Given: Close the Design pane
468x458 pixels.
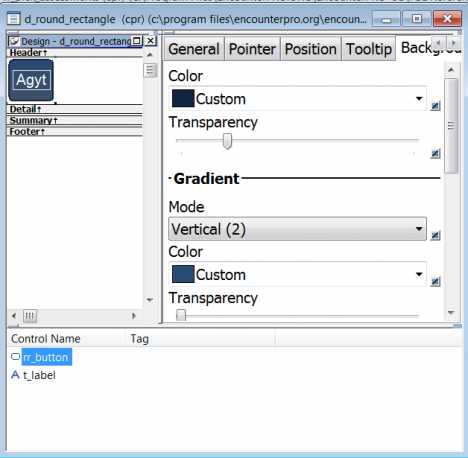Looking at the screenshot, I should (151, 41).
